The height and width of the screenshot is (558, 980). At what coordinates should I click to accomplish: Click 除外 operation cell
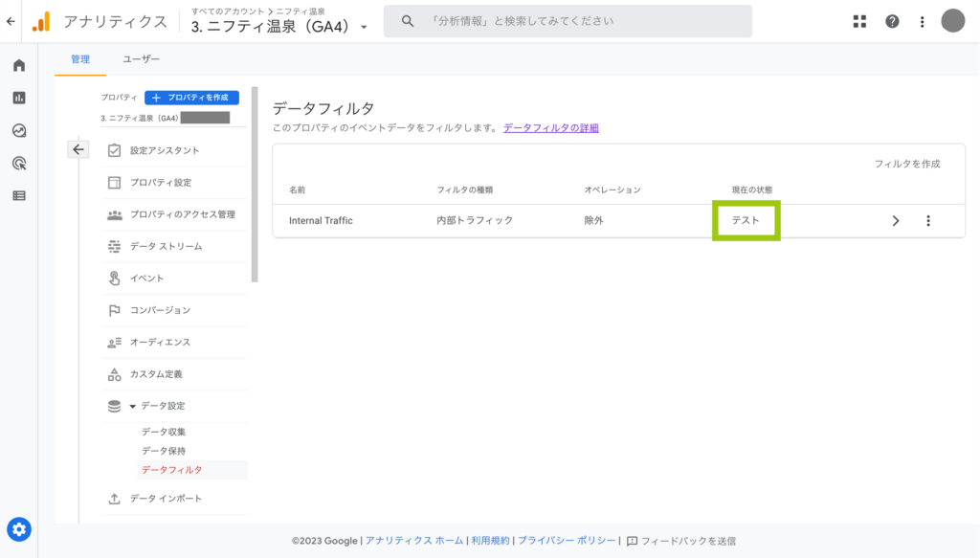(x=593, y=220)
